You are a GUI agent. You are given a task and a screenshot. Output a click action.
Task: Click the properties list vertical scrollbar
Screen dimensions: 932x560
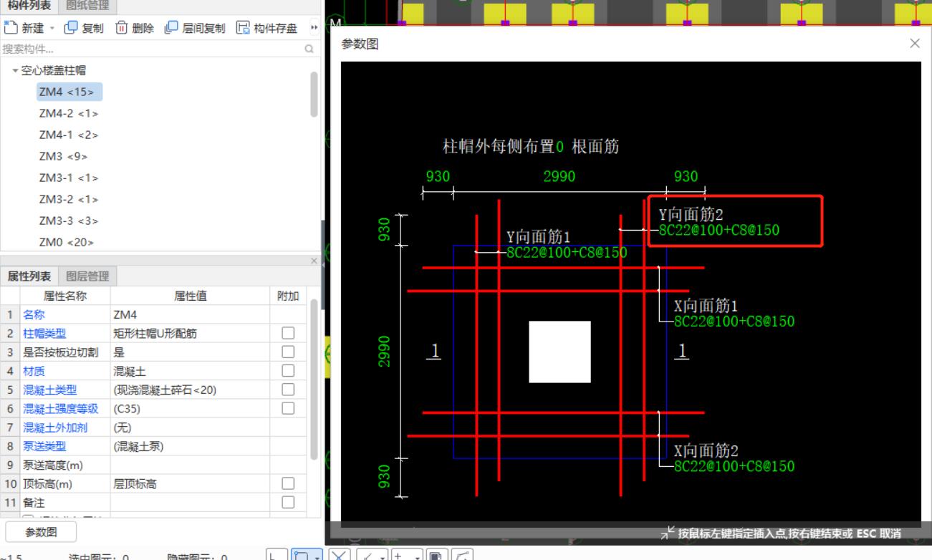click(314, 380)
